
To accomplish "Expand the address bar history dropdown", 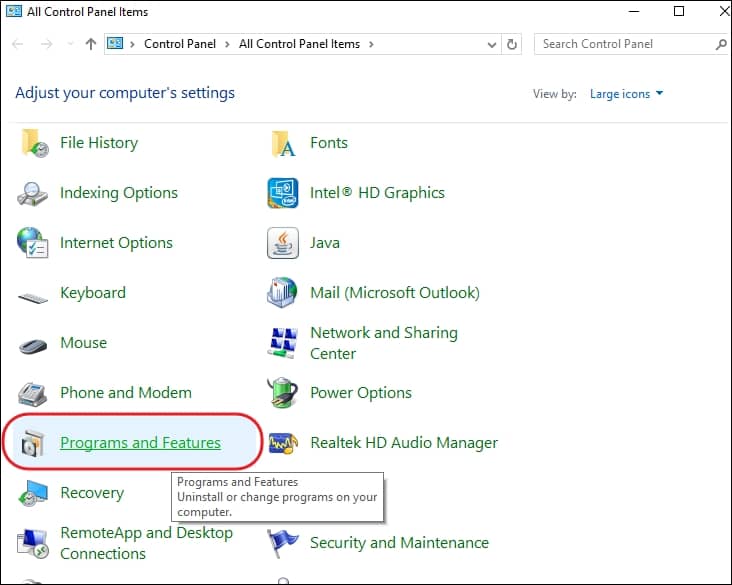I will pyautogui.click(x=492, y=45).
